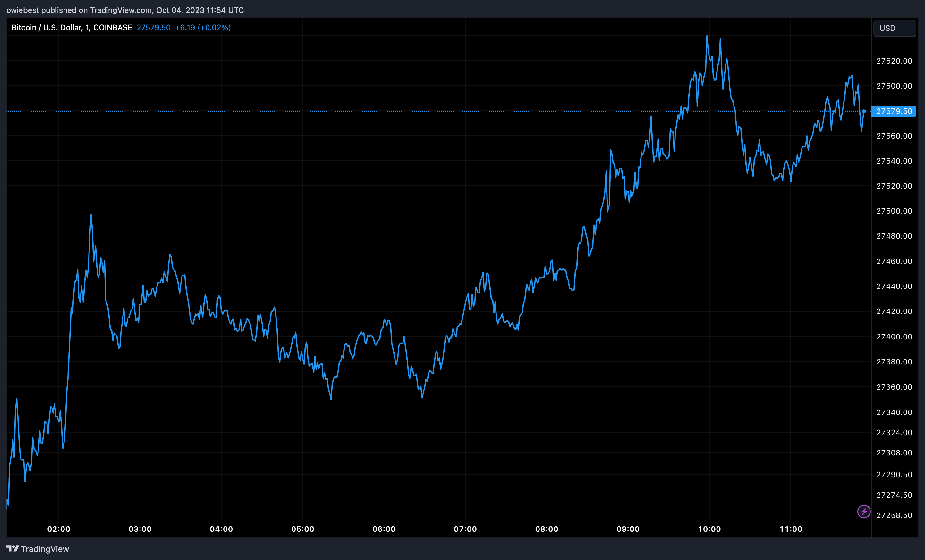
Task: Click the header price value 27579.50
Action: click(x=154, y=27)
